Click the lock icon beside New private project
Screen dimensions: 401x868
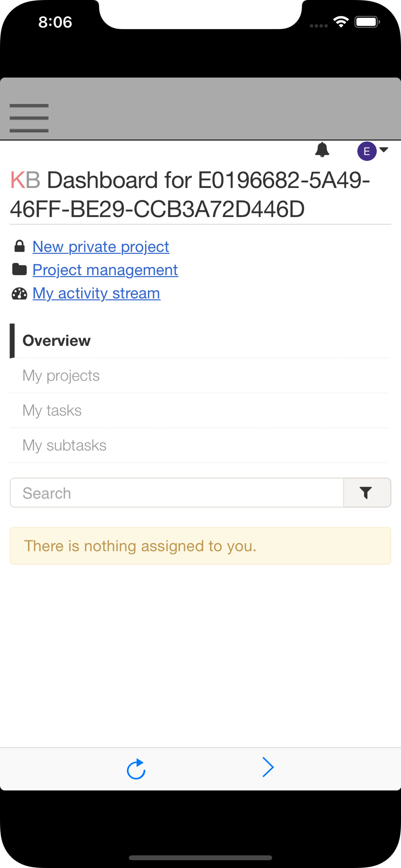pyautogui.click(x=19, y=246)
